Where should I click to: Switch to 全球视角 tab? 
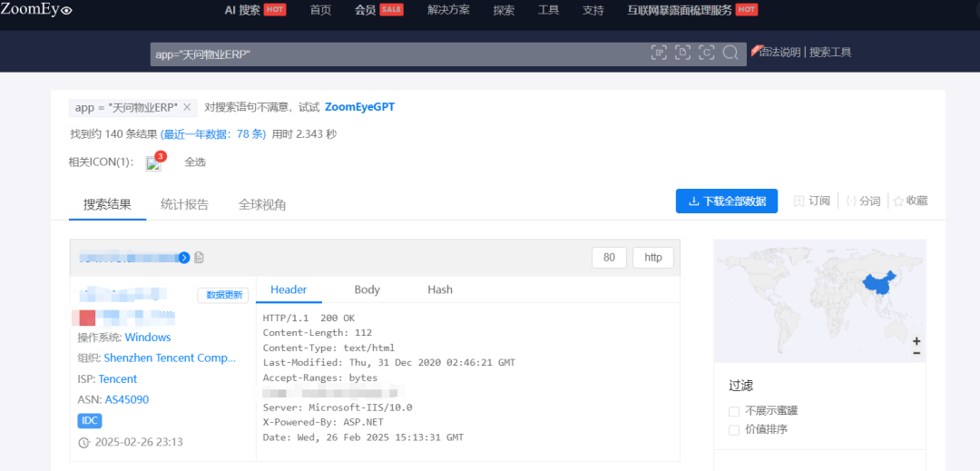262,205
